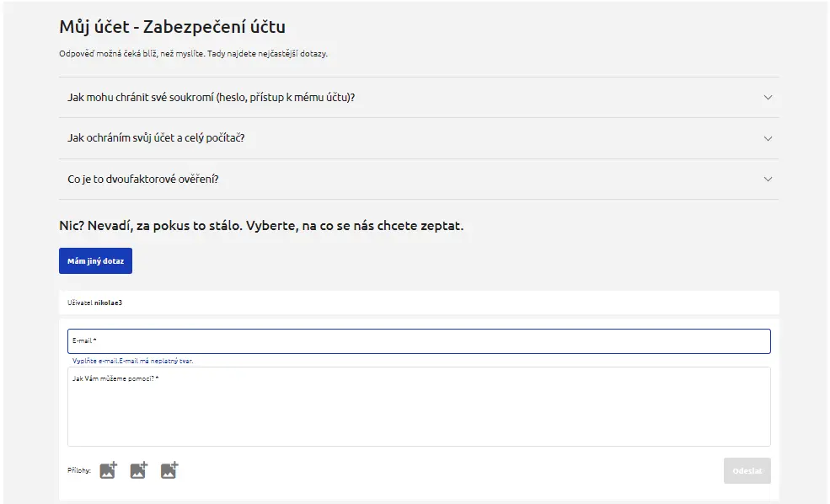The image size is (830, 504).
Task: Focus the "Jak Vám můžeme pomoci?" text area
Action: 420,406
